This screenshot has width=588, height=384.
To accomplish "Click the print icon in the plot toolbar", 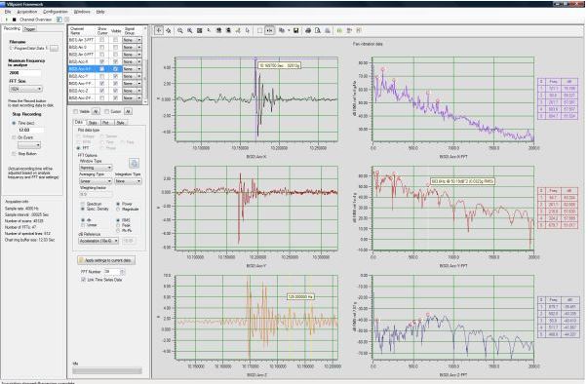I will (308, 31).
